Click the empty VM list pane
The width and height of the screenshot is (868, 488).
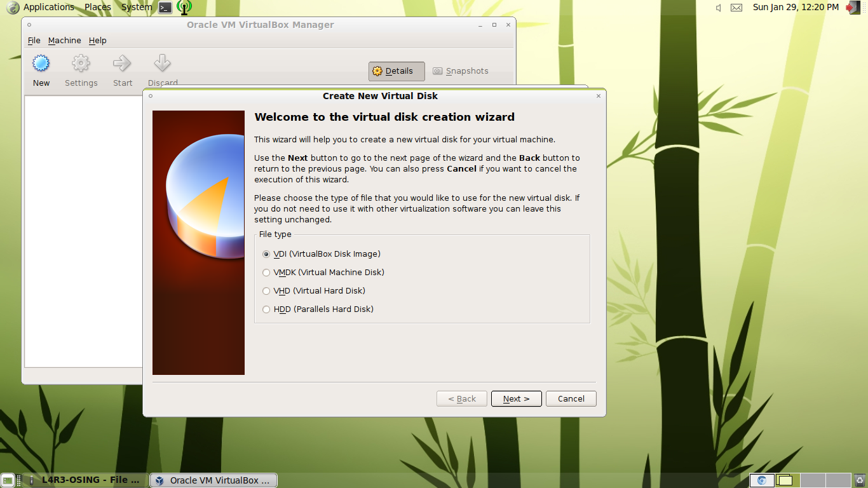point(83,231)
